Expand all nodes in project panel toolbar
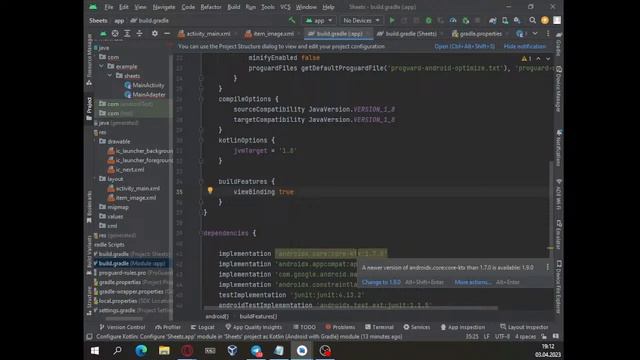The height and width of the screenshot is (360, 640). point(127,33)
